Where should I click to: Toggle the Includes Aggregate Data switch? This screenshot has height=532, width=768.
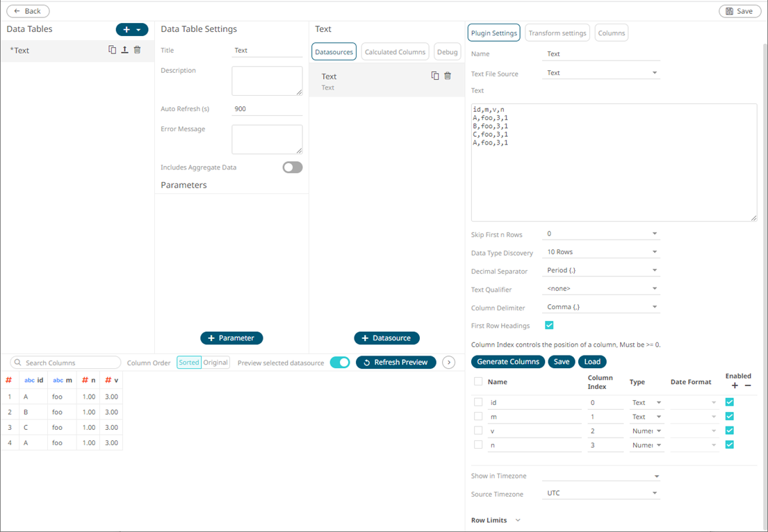click(292, 167)
